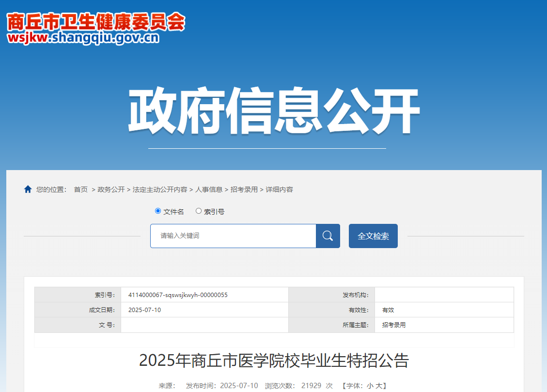Click the 成文日期 value 2025-07-10
The height and width of the screenshot is (392, 547).
point(144,310)
